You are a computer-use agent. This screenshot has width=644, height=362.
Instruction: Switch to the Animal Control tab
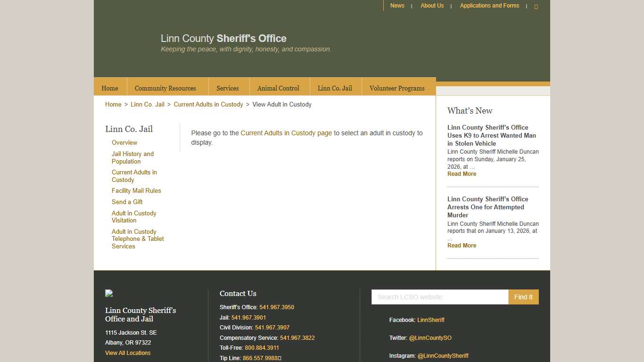[x=278, y=88]
